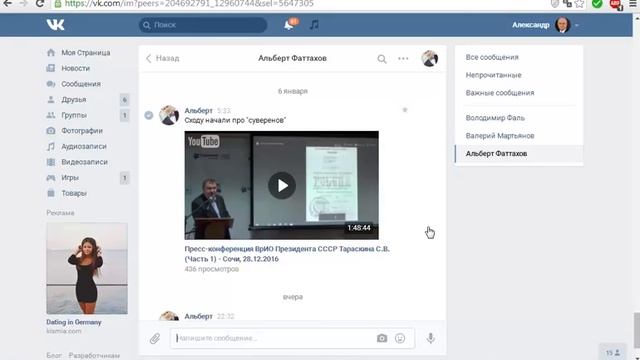Click the Фотографии camera icon

coord(51,131)
